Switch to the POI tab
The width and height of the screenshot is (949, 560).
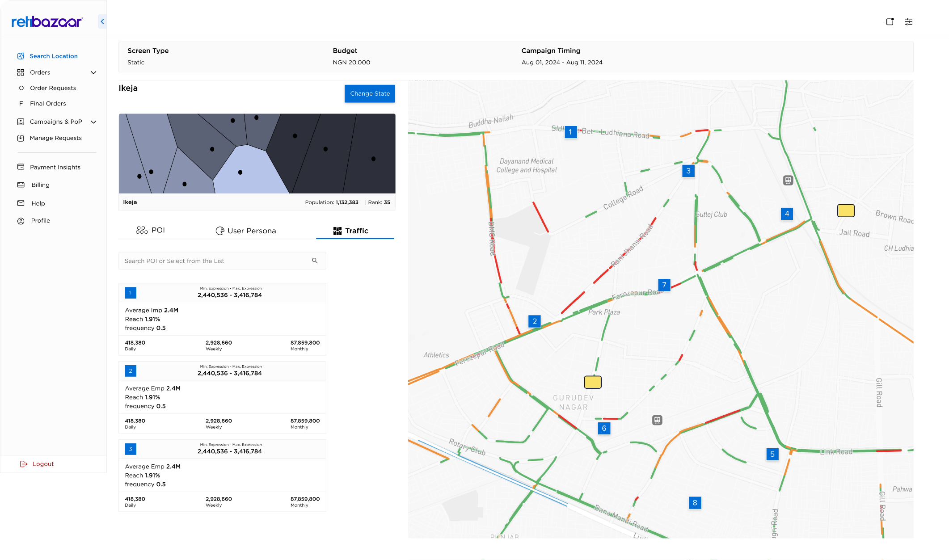(x=151, y=230)
